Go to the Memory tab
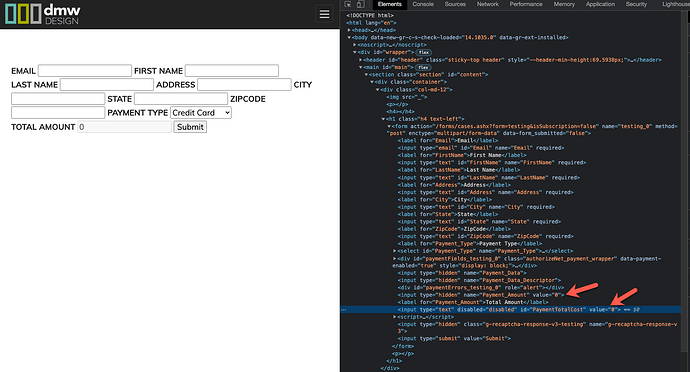This screenshot has height=372, width=690. pos(564,4)
